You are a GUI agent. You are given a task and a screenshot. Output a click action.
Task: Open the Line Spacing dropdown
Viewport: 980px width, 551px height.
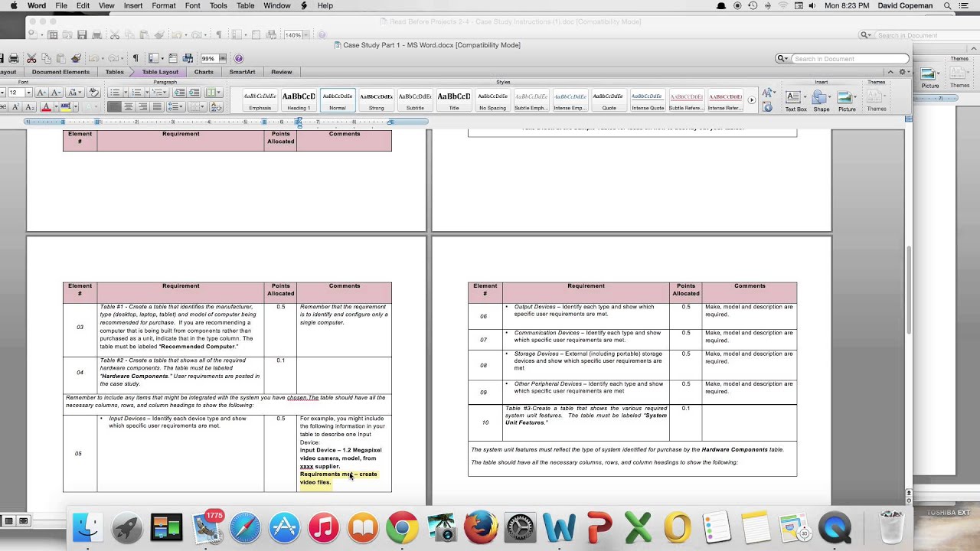175,106
